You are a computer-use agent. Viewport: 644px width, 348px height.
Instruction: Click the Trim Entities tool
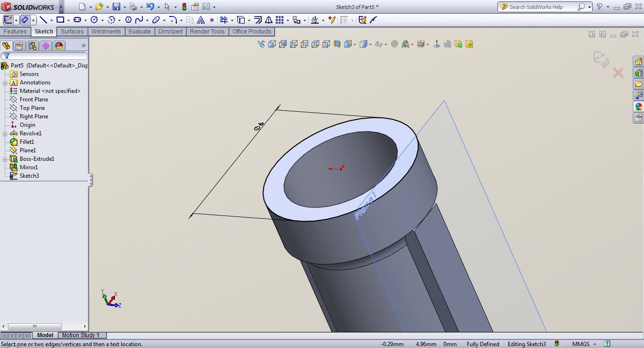(223, 20)
